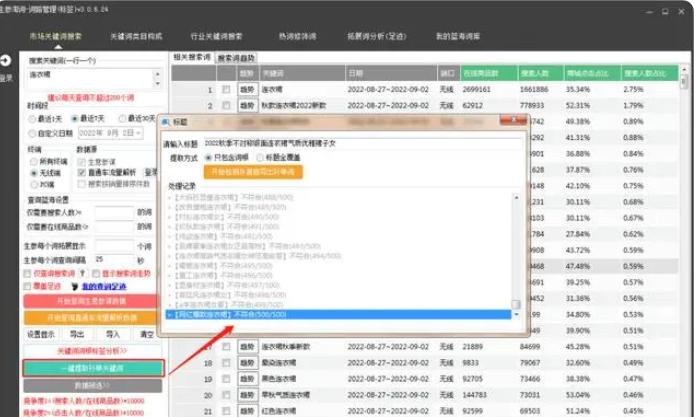Open the 行业关键词搜索 tab
694x417 pixels.
point(216,36)
